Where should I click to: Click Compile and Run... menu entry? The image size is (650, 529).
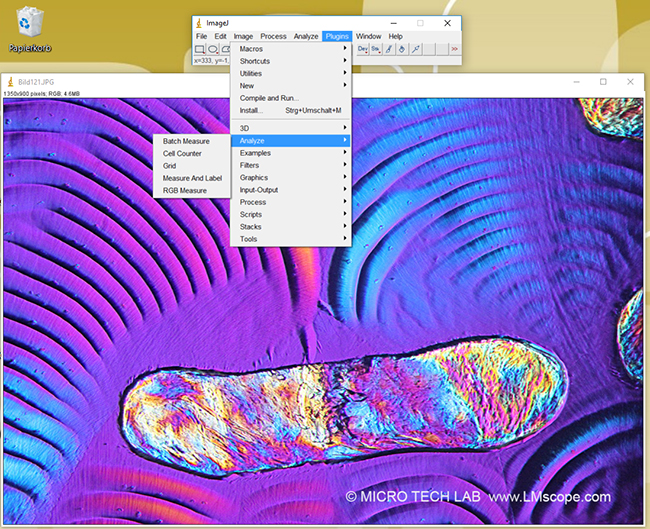click(269, 98)
